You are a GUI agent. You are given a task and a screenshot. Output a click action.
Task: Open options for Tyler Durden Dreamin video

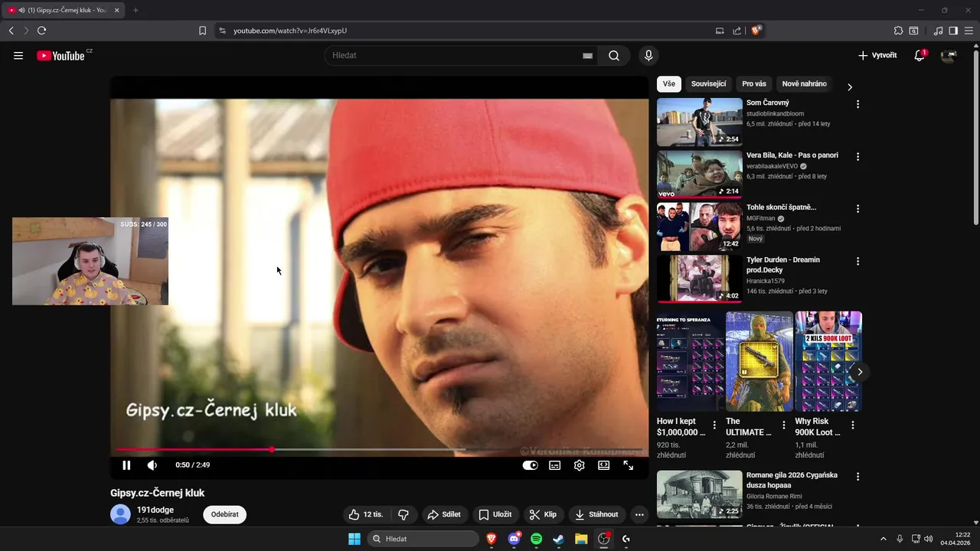tap(857, 262)
